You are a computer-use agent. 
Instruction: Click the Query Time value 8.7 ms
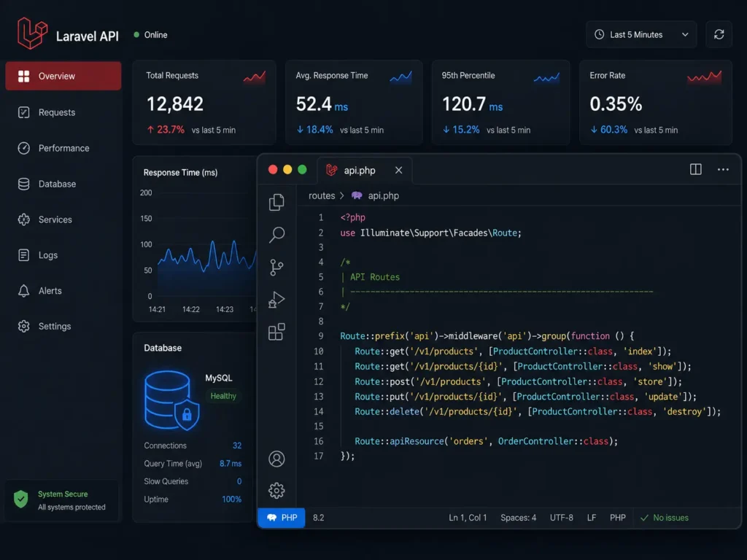coord(231,463)
